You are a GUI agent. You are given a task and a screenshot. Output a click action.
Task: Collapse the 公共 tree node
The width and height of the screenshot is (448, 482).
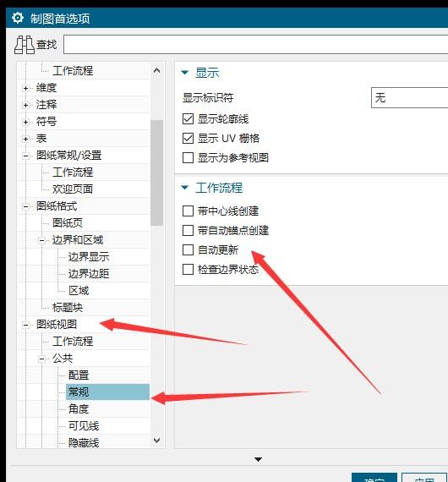(41, 359)
